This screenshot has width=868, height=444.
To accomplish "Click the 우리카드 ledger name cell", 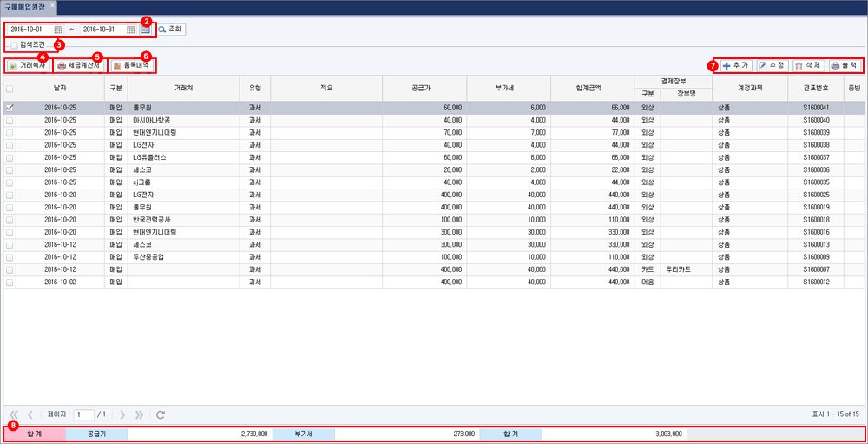I will 687,270.
